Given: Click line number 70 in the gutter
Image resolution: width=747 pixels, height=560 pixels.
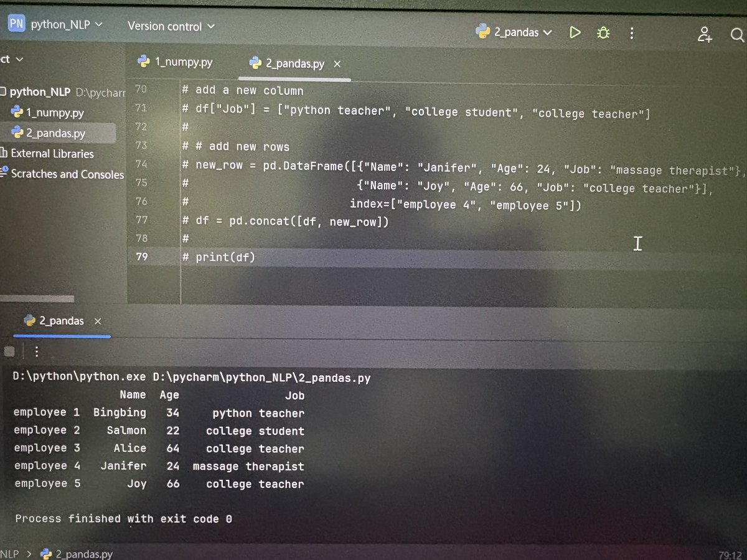Looking at the screenshot, I should point(141,89).
